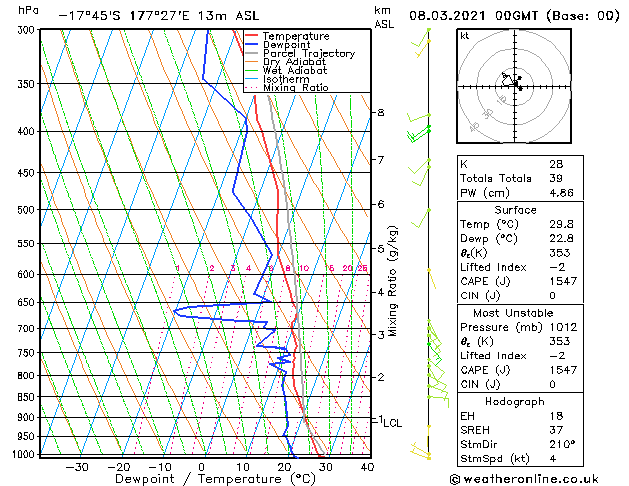
Task: Click the Lifted Index value under Most Unstable
Action: (557, 356)
